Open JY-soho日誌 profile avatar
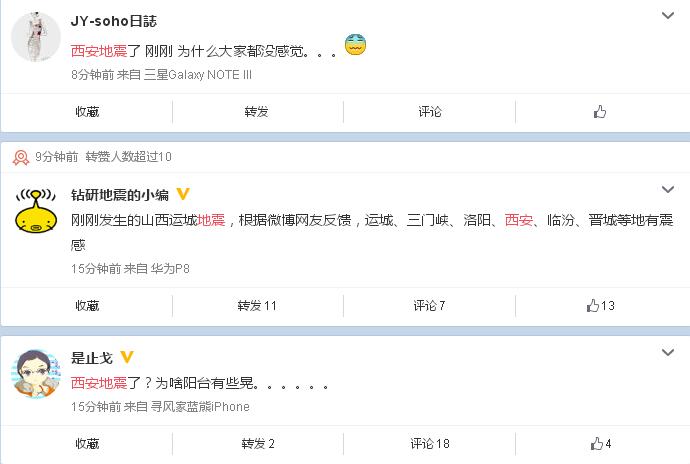Viewport: 690px width, 464px height. click(x=36, y=37)
